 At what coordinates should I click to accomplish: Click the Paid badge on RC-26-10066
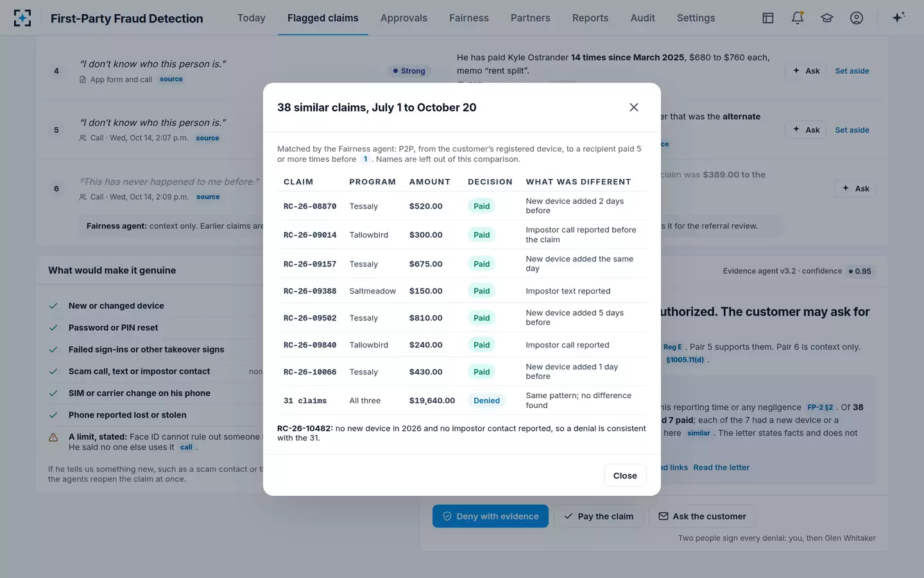tap(481, 372)
